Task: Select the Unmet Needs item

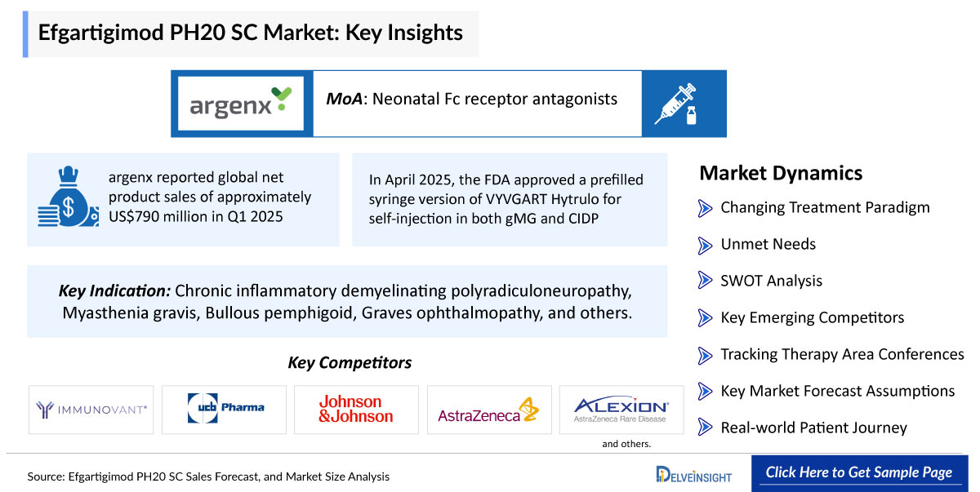Action: click(x=768, y=244)
